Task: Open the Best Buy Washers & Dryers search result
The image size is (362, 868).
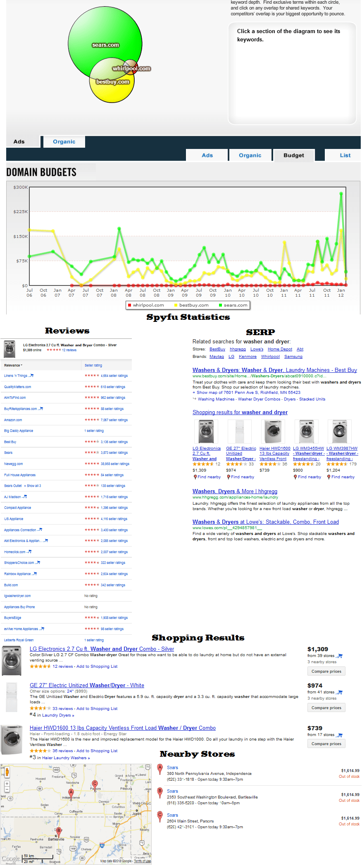Action: coord(275,370)
